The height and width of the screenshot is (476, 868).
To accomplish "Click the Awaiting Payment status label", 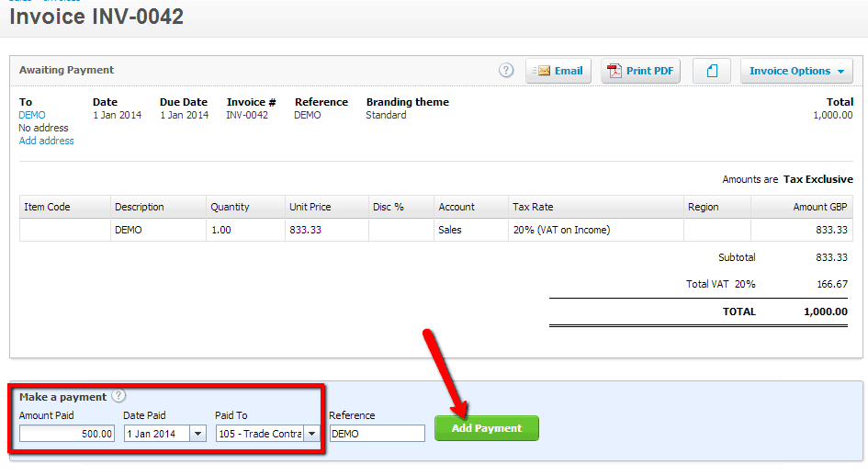I will point(66,70).
